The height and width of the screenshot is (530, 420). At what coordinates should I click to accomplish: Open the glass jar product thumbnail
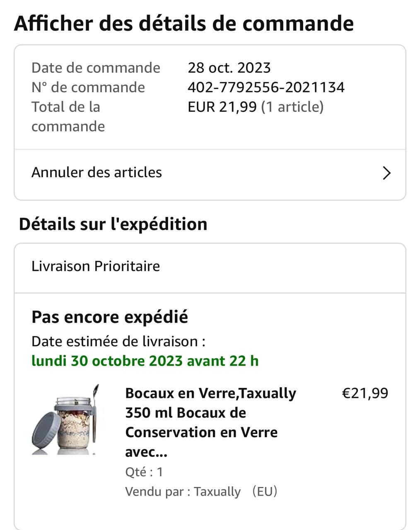[66, 420]
